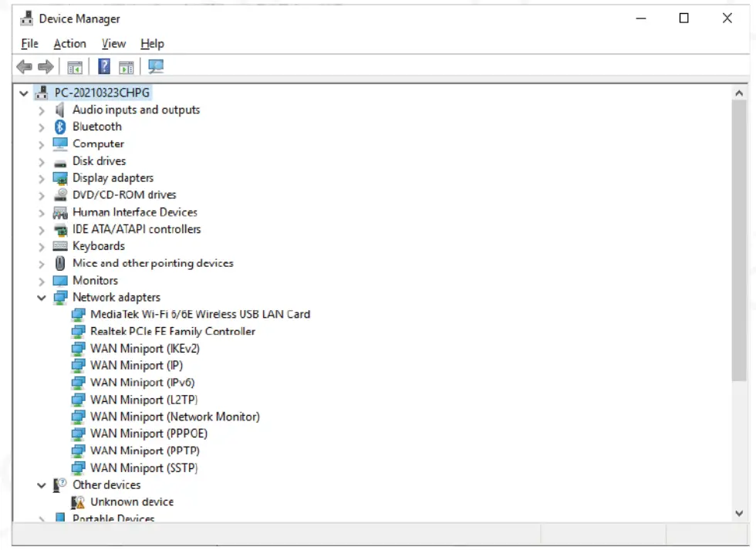
Task: Click the WAN Miniport (SSTP) adapter icon
Action: 78,468
